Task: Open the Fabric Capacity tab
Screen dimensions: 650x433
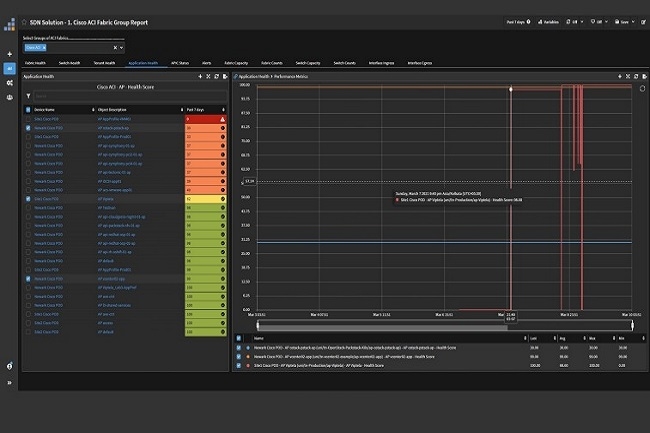Action: pos(236,63)
